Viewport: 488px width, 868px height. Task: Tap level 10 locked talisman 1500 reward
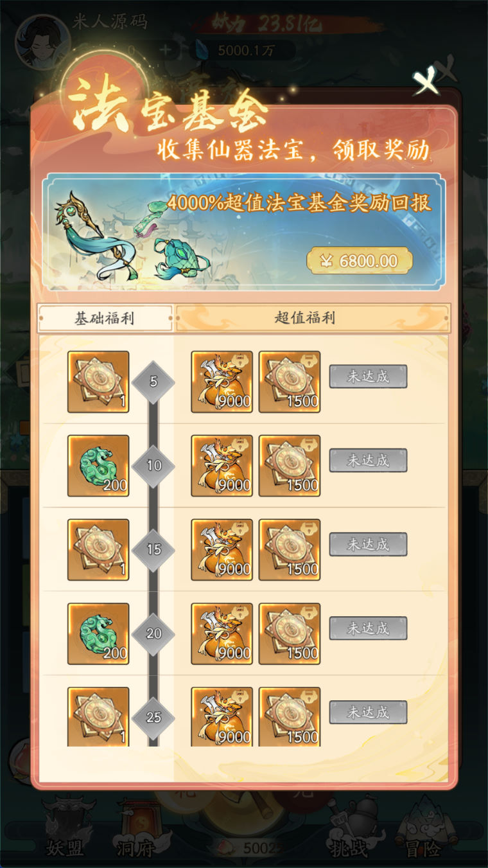pos(290,466)
